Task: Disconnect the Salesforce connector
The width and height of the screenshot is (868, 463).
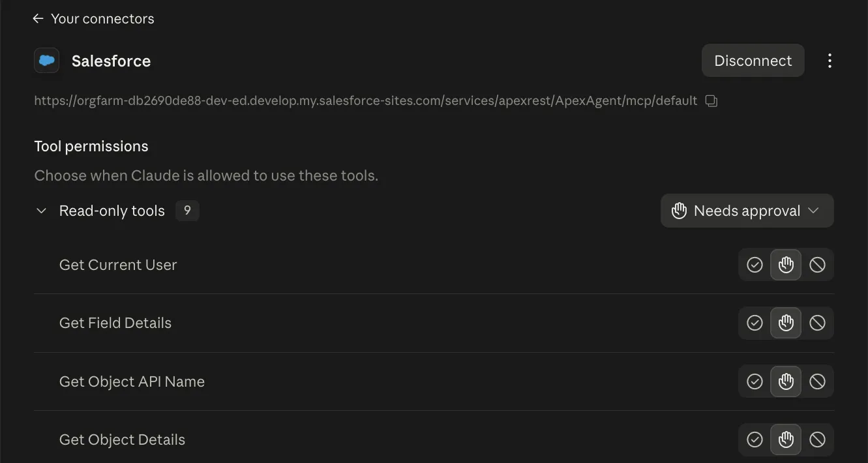Action: coord(753,61)
